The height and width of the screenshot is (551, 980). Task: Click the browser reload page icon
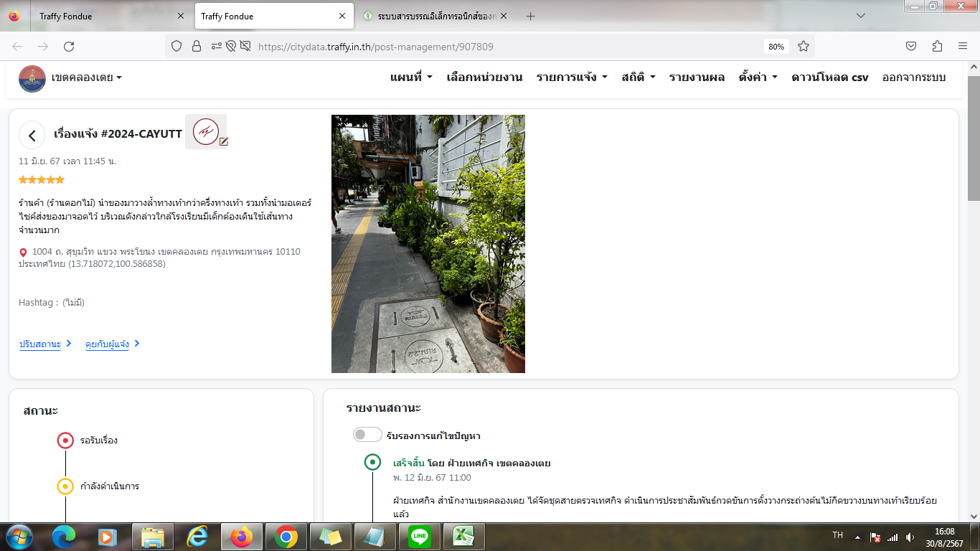click(x=69, y=47)
